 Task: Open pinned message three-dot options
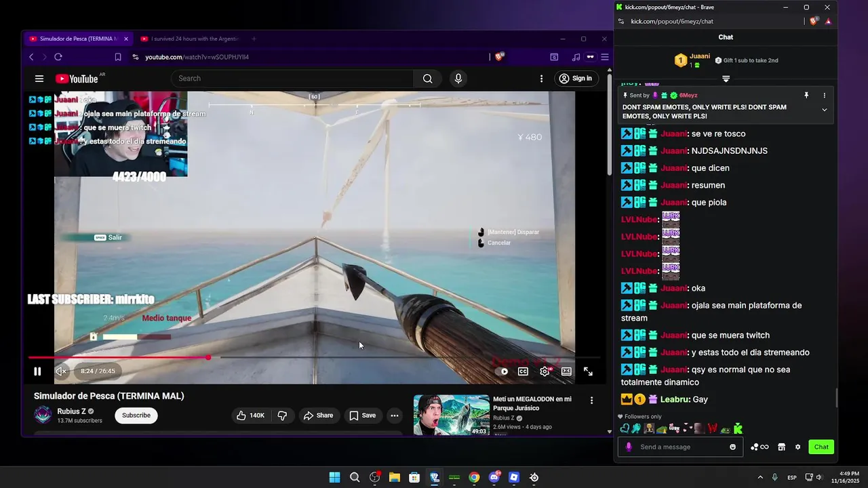click(825, 96)
